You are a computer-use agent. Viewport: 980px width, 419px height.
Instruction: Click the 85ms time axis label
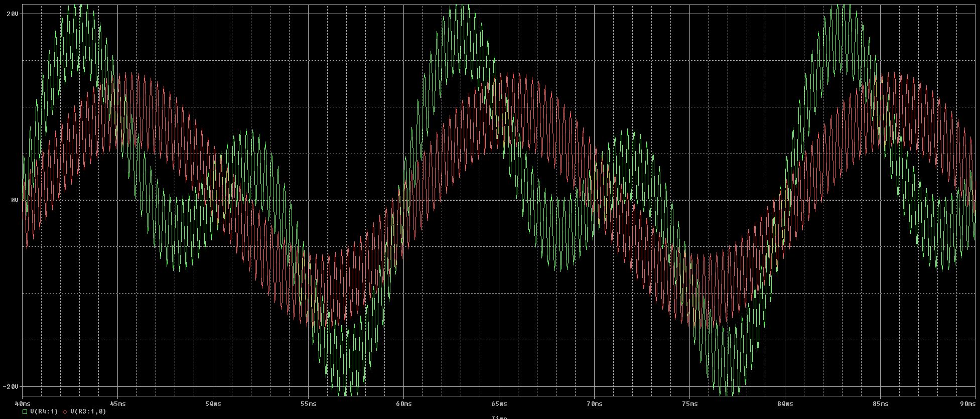(x=880, y=403)
